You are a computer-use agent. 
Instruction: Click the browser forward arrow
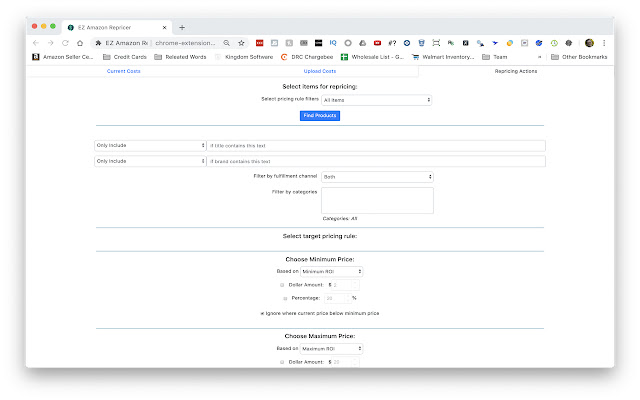tap(51, 43)
